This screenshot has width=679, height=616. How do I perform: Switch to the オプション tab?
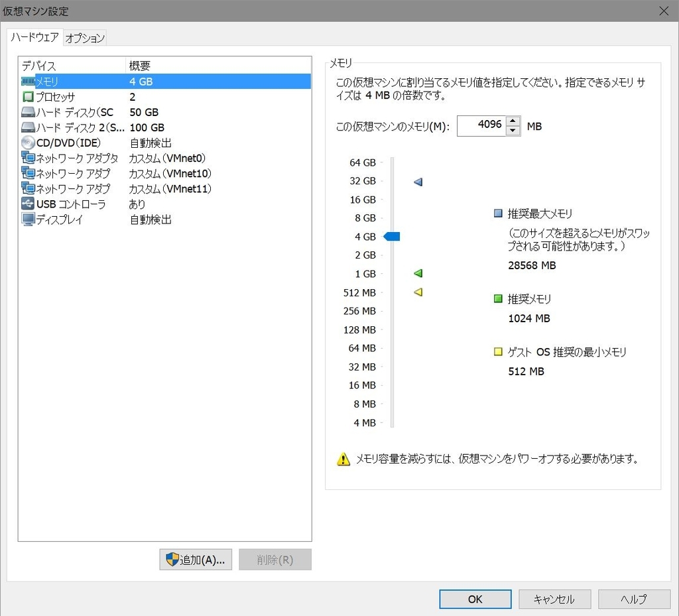(x=84, y=38)
